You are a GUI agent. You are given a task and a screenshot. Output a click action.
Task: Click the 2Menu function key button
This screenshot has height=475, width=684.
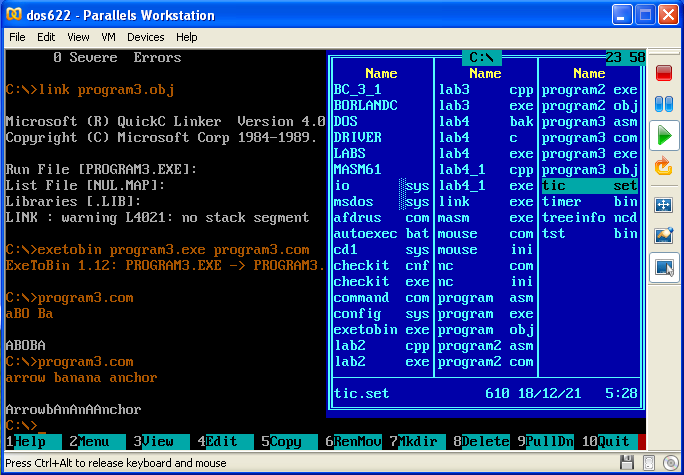click(x=97, y=442)
